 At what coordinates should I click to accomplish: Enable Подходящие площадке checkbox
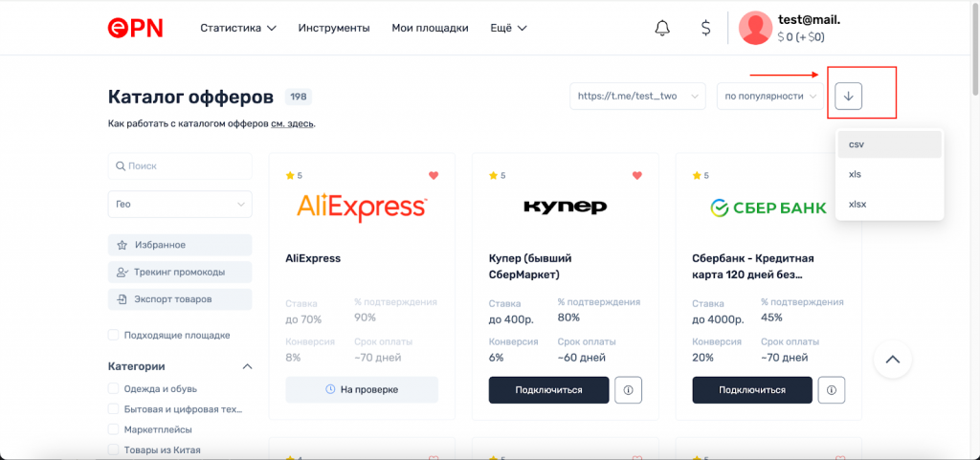pyautogui.click(x=113, y=335)
